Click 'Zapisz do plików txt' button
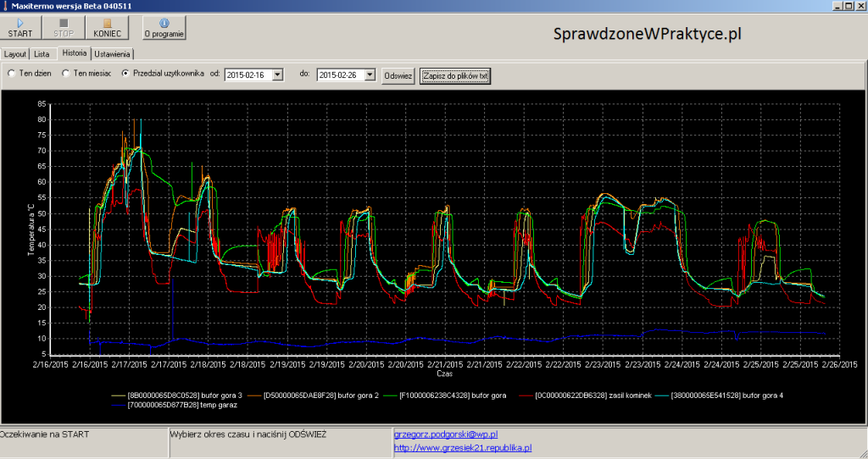 (455, 75)
